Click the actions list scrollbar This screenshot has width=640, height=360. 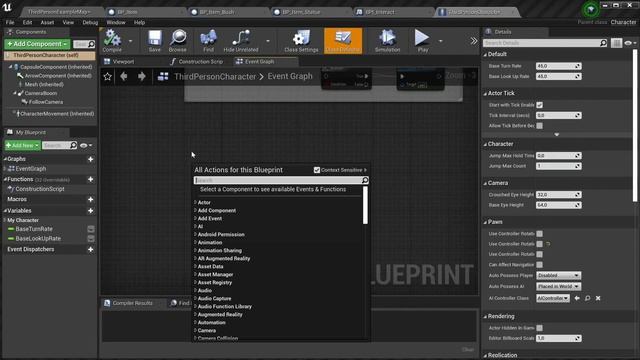pyautogui.click(x=365, y=205)
